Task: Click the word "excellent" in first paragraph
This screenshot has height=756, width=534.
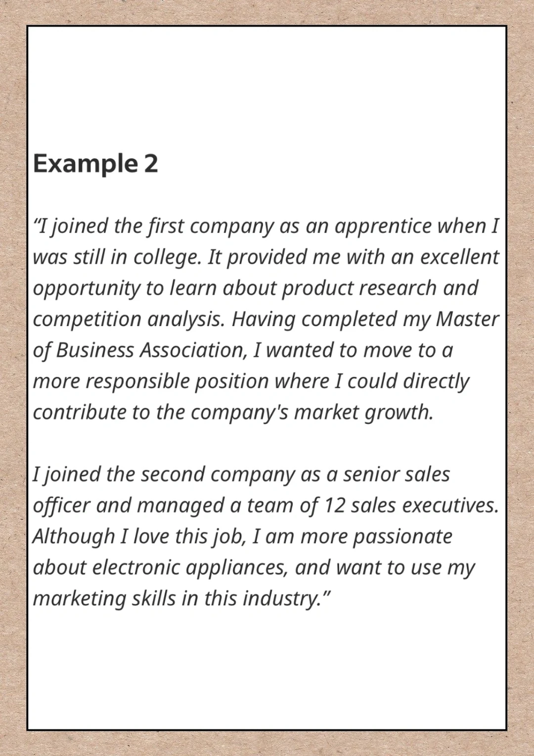Action: coord(459,257)
